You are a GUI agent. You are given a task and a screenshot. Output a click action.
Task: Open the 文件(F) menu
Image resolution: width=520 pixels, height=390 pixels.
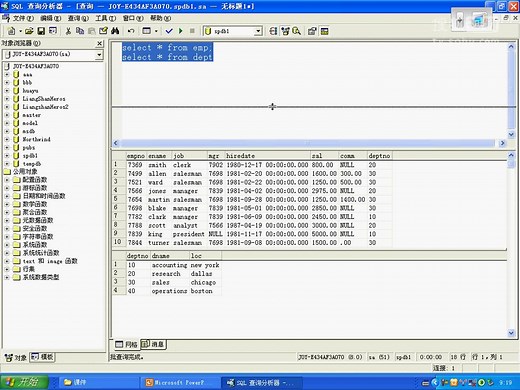[x=23, y=18]
